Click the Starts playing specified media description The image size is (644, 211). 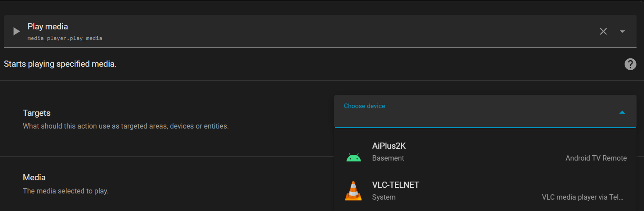(60, 64)
